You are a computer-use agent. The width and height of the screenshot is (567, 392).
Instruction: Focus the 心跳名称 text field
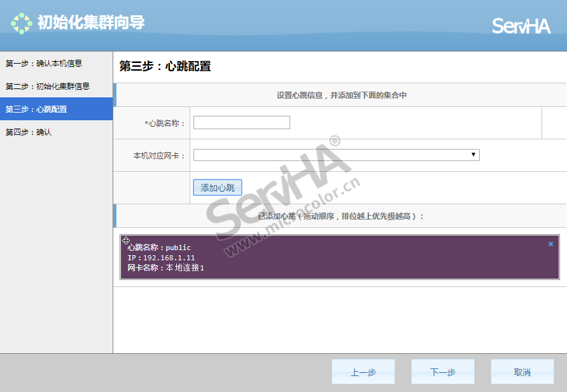point(241,123)
